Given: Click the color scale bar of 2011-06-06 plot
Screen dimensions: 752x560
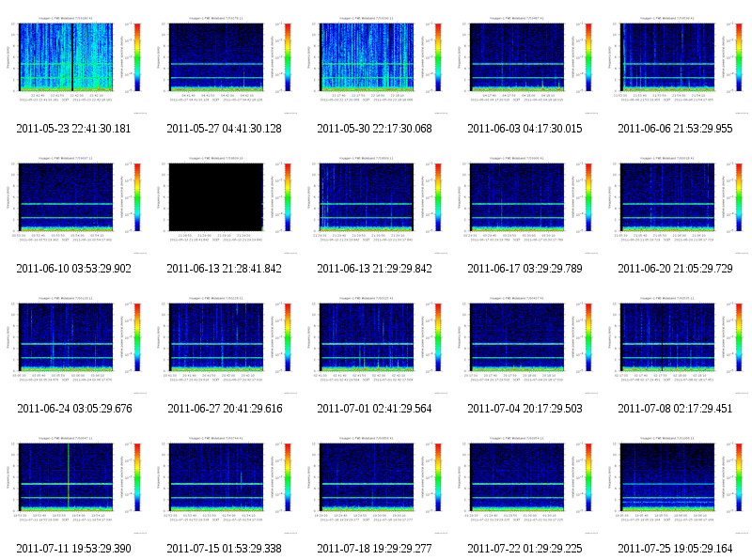Looking at the screenshot, I should pyautogui.click(x=739, y=57).
